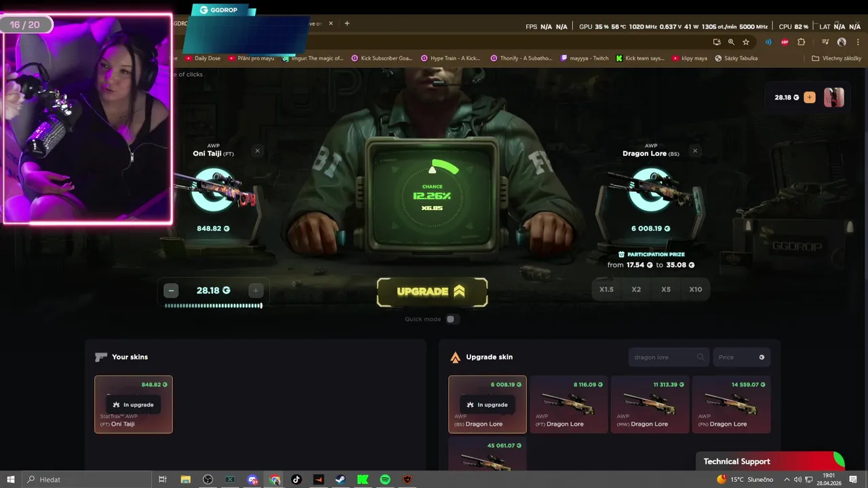Image resolution: width=868 pixels, height=488 pixels.
Task: Click the Upgrade skin orange arrow icon
Action: pos(455,357)
